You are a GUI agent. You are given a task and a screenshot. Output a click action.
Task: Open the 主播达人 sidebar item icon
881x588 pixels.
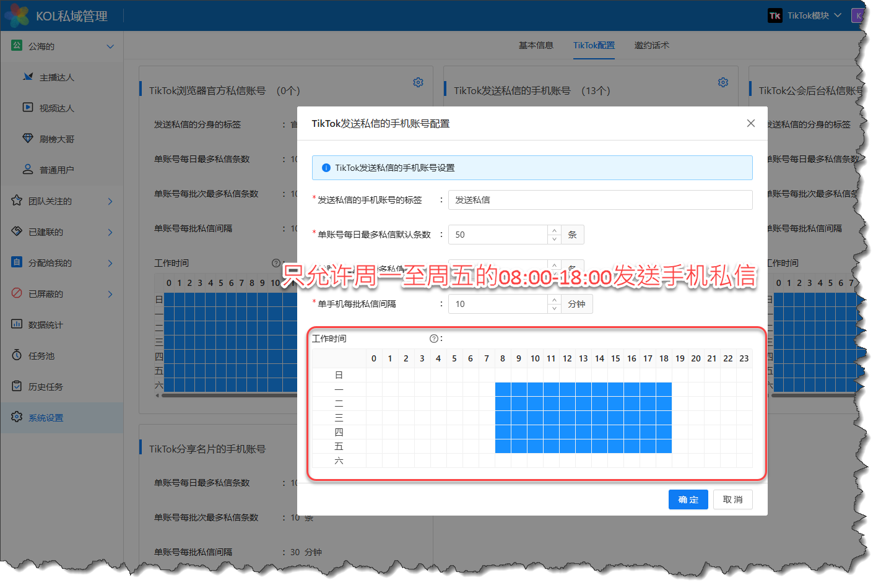(x=28, y=77)
